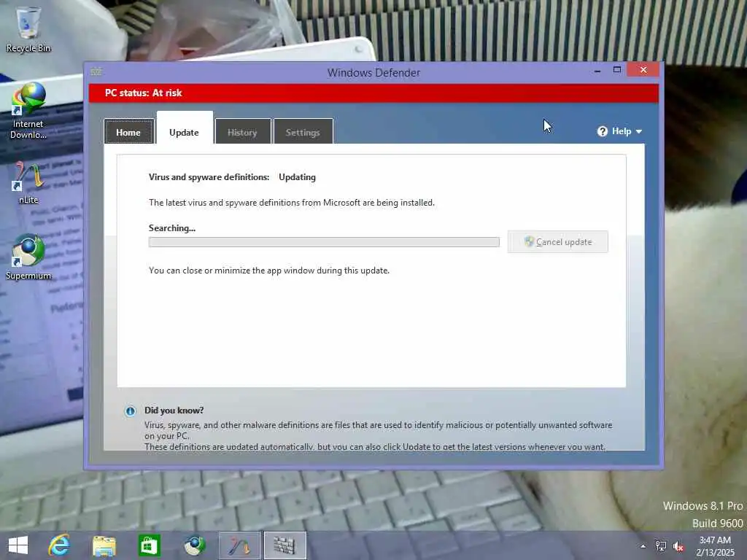Viewport: 747px width, 560px height.
Task: Click the Help question mark icon
Action: pyautogui.click(x=602, y=131)
